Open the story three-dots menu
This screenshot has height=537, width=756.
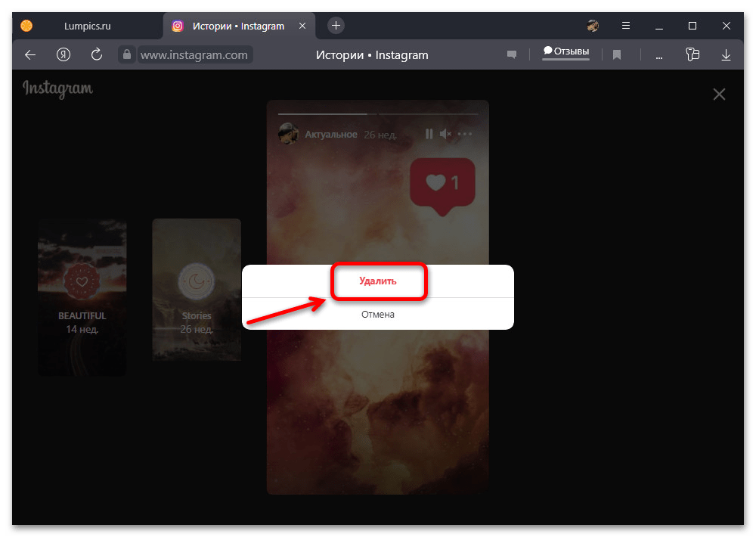click(x=464, y=134)
